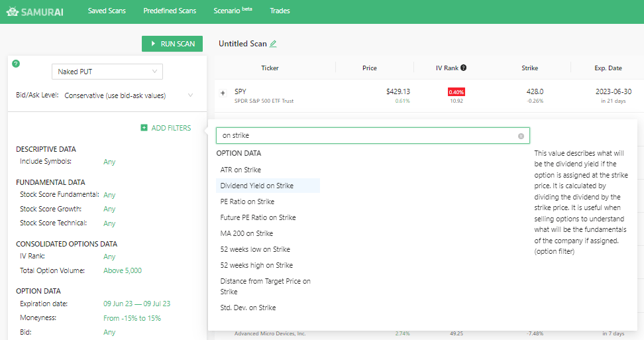Select Dividend Yield on Strike filter
Image resolution: width=644 pixels, height=340 pixels.
pyautogui.click(x=257, y=186)
